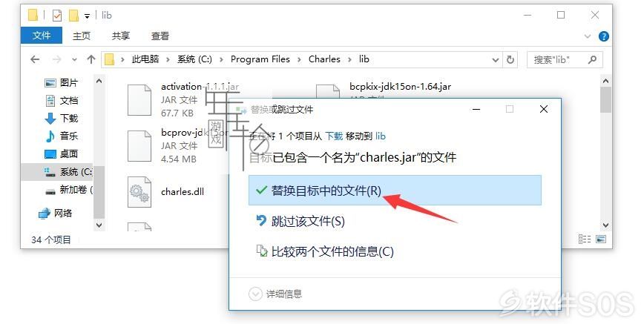Open the blue 文件 menu tab
644x324 pixels.
pyautogui.click(x=42, y=36)
